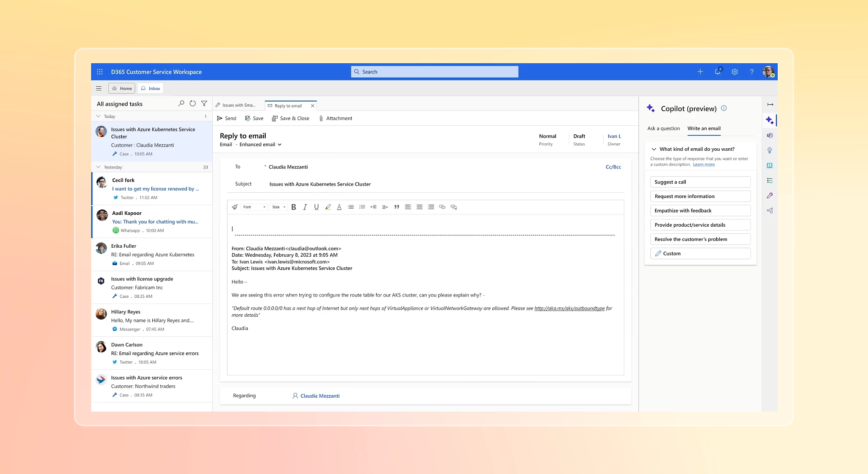Click the Italic formatting icon
This screenshot has width=868, height=474.
point(305,207)
